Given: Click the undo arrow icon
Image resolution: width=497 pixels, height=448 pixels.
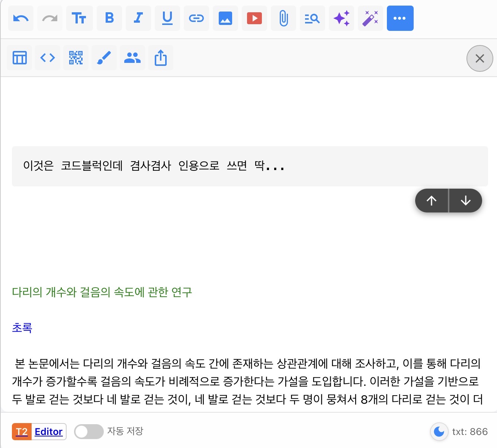Looking at the screenshot, I should point(21,18).
